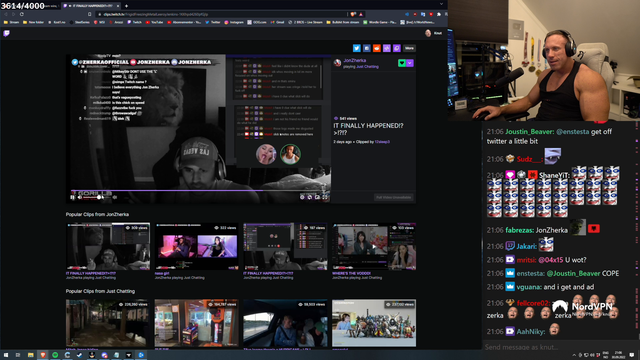Open the Overwatch figures Just Chatting clip
The image size is (640, 360).
[x=374, y=323]
